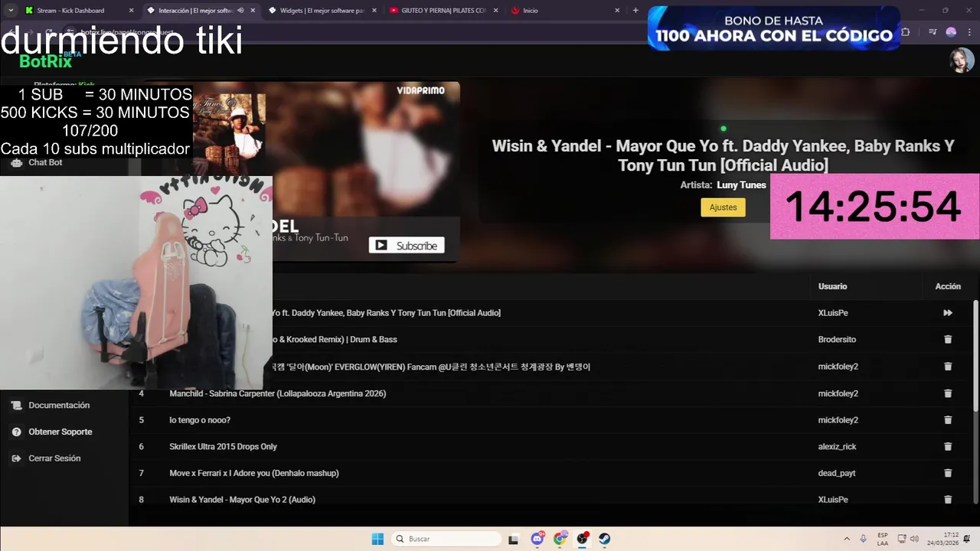Switch to the GLUTEO Y PIERNA PILATES tab

click(443, 11)
